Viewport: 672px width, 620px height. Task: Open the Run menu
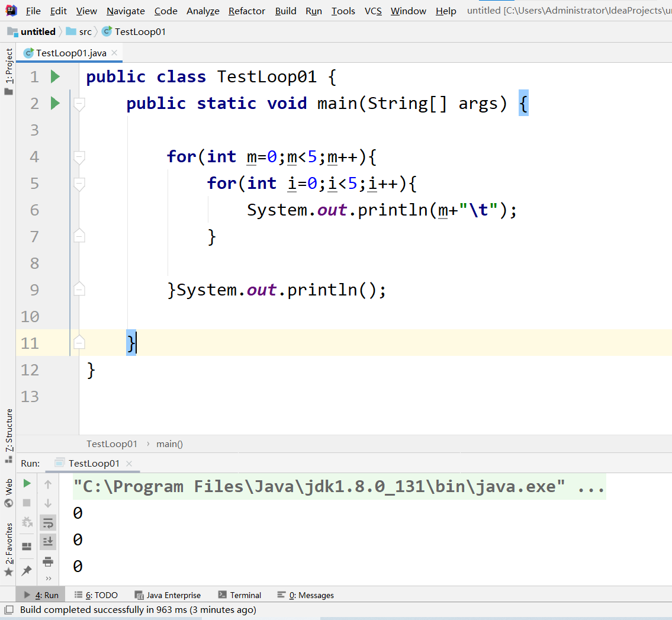(314, 11)
